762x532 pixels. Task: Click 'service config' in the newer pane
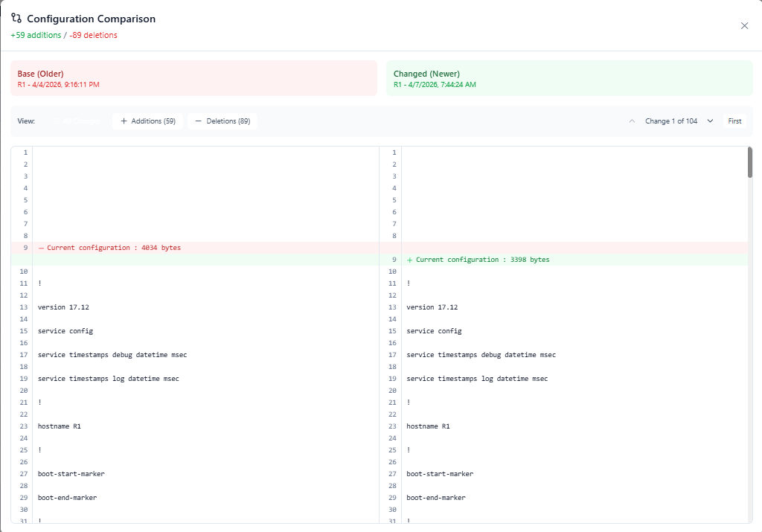(434, 331)
